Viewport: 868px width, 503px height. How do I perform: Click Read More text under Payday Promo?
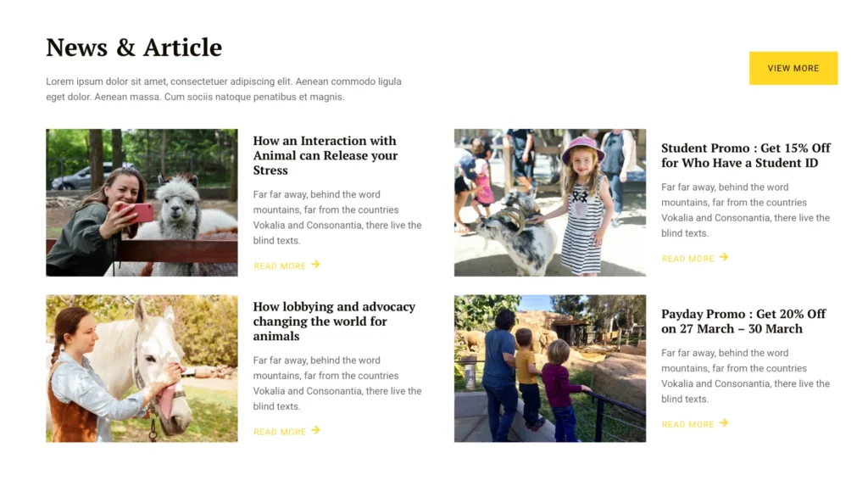pyautogui.click(x=687, y=424)
